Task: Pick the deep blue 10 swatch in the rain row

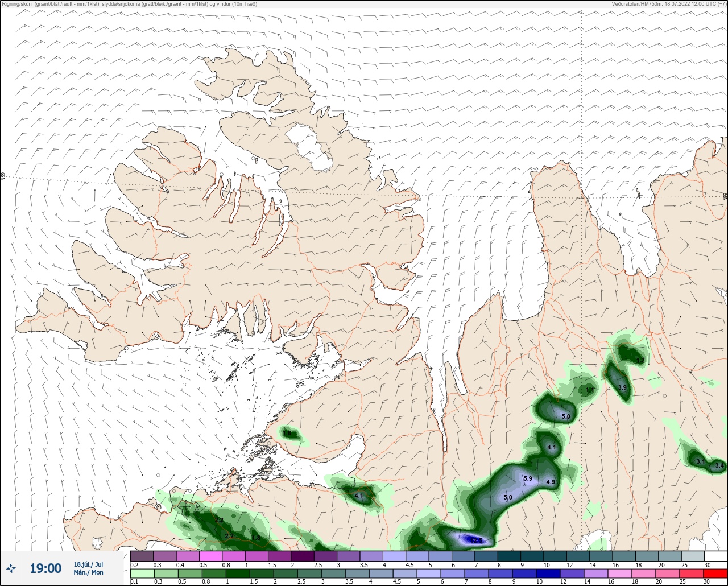Action: 548,573
